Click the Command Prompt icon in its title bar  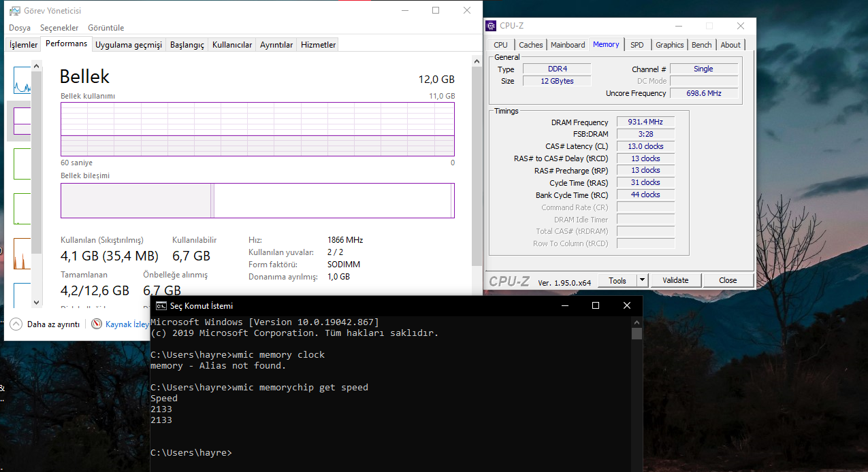tap(161, 305)
